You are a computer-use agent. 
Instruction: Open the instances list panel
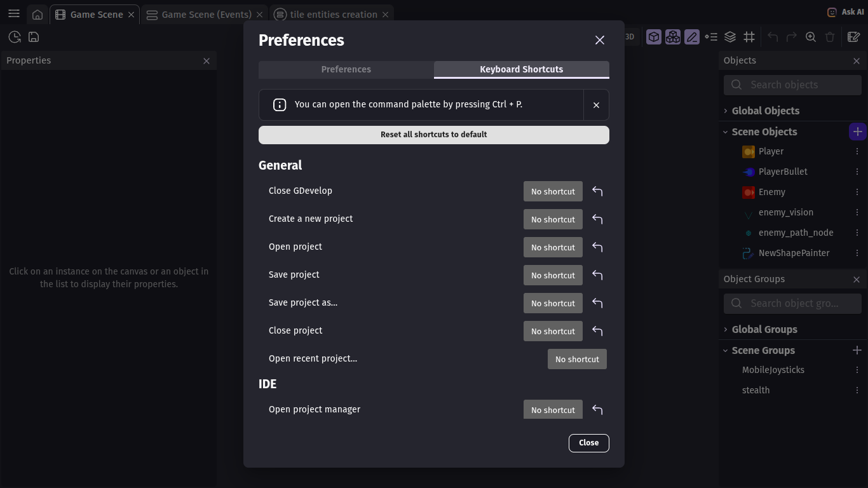tap(711, 37)
